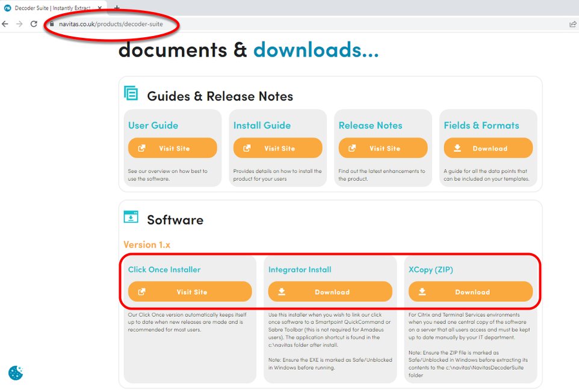The image size is (579, 392).
Task: Click the Software section download-window icon
Action: [x=131, y=217]
